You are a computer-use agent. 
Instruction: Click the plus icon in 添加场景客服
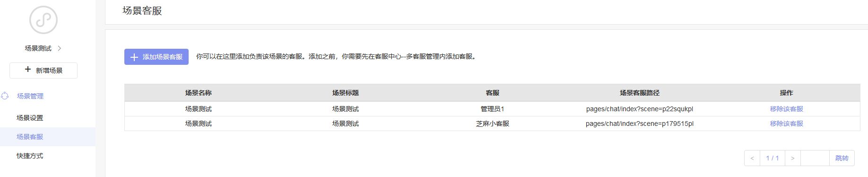[134, 57]
